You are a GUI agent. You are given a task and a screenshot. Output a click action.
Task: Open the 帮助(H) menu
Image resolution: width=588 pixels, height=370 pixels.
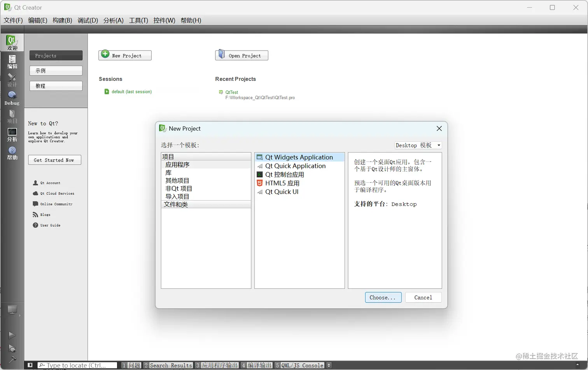(x=191, y=20)
